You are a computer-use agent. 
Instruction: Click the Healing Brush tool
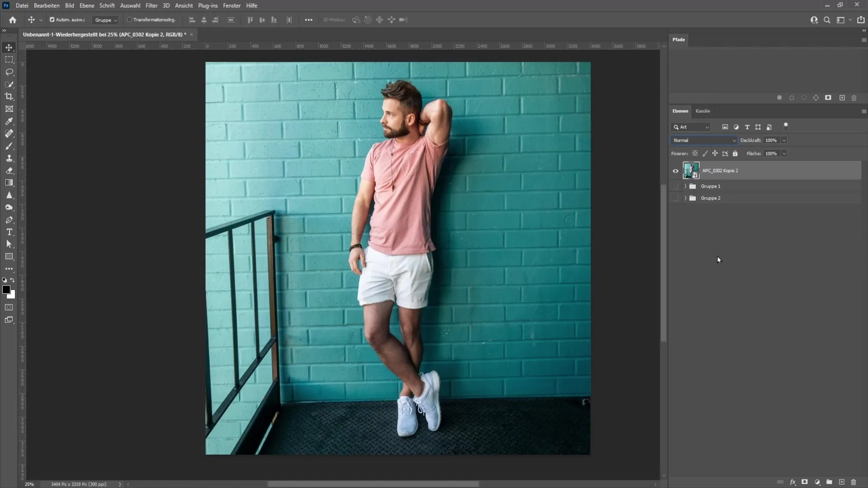point(9,133)
